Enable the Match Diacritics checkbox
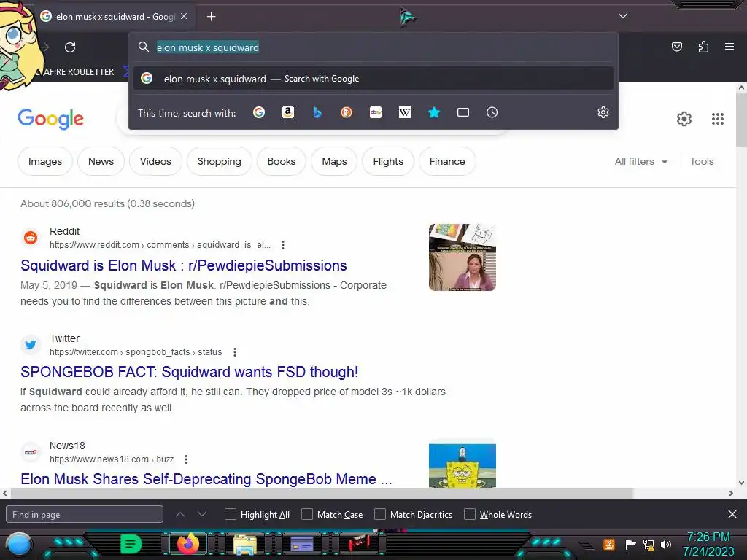The width and height of the screenshot is (747, 560). [x=379, y=514]
